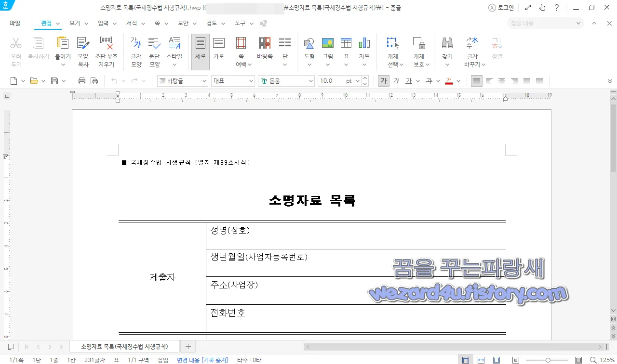Open the 서식 menu
This screenshot has width=617, height=364.
click(x=132, y=23)
